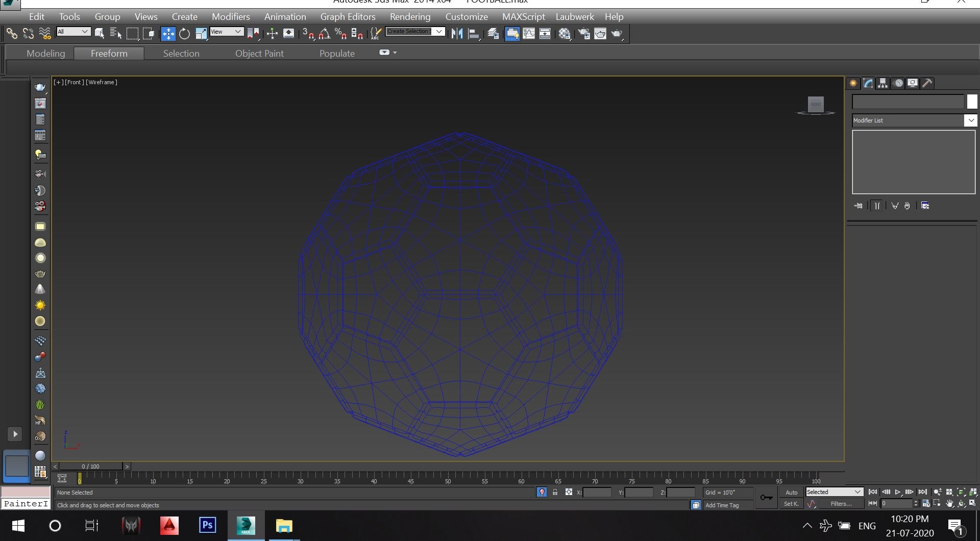The height and width of the screenshot is (541, 980).
Task: Switch to the Modeling ribbon tab
Action: point(46,53)
